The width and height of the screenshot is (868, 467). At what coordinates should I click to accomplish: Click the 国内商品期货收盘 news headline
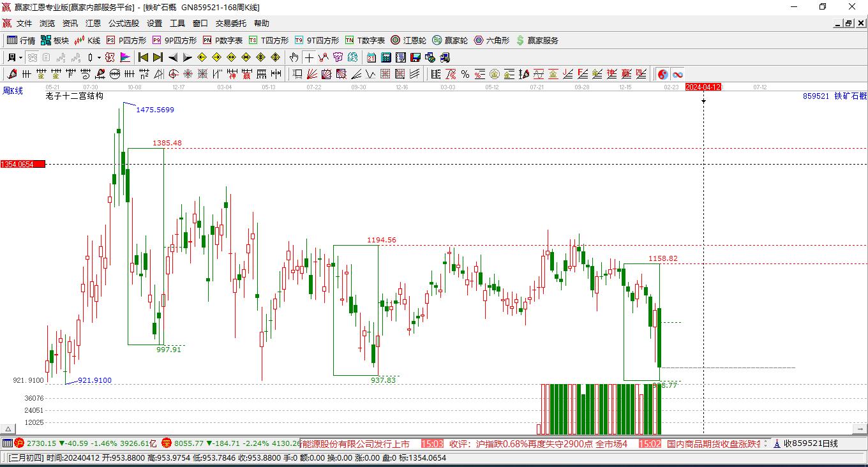(x=714, y=443)
